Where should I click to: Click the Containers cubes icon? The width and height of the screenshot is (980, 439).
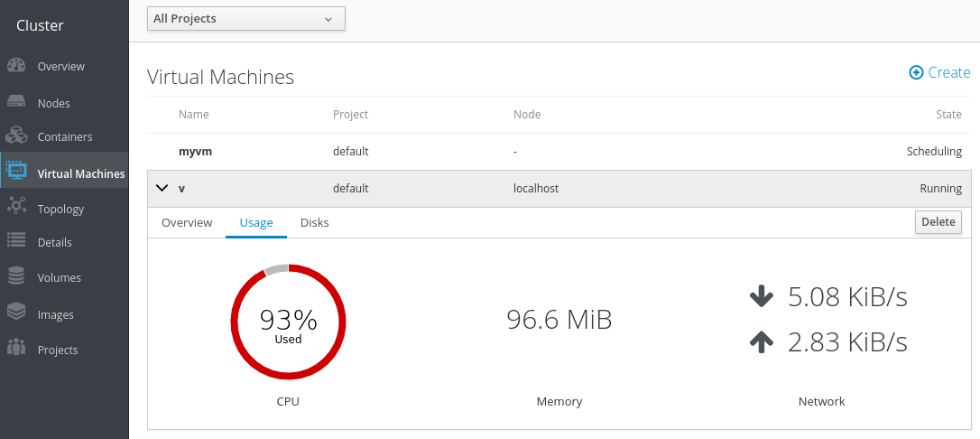16,136
